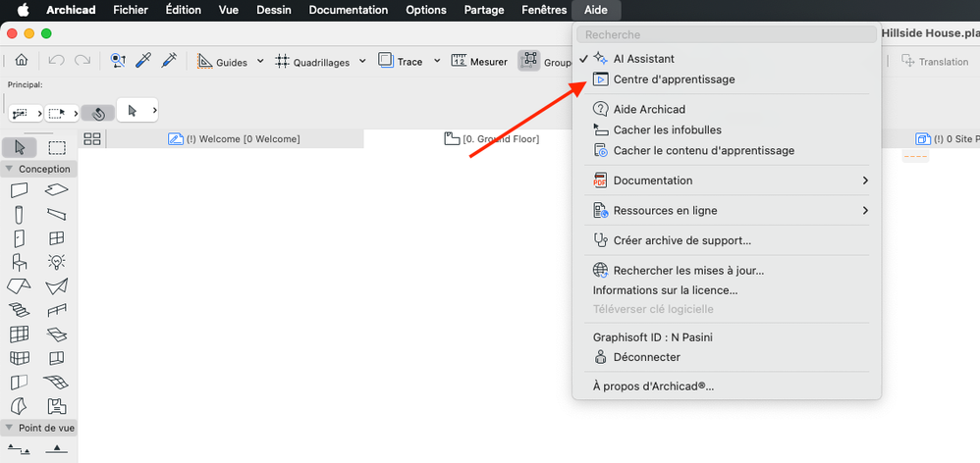Open Centre d'apprentissage from Aide menu
This screenshot has width=980, height=463.
(674, 79)
